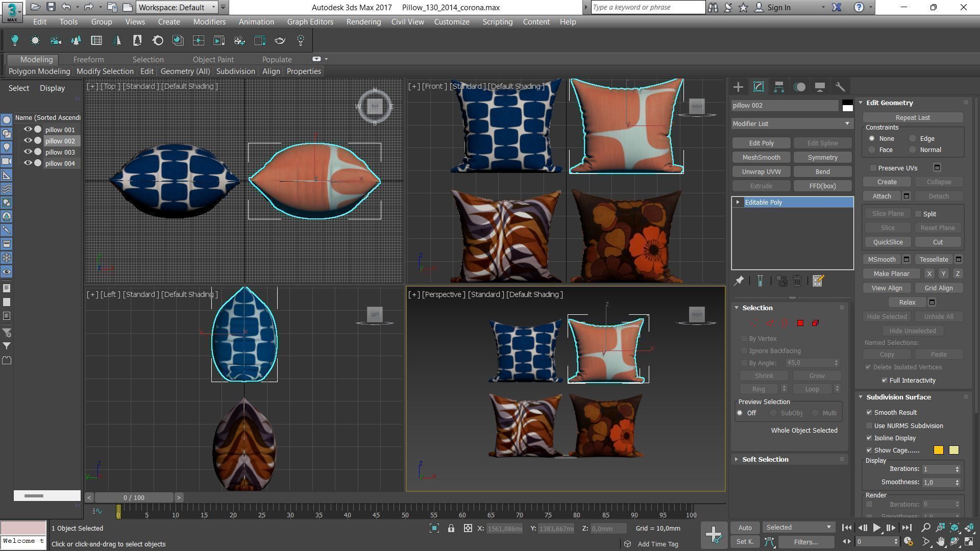The width and height of the screenshot is (980, 551).
Task: Open the Utilities panel wrench icon
Action: click(x=840, y=87)
